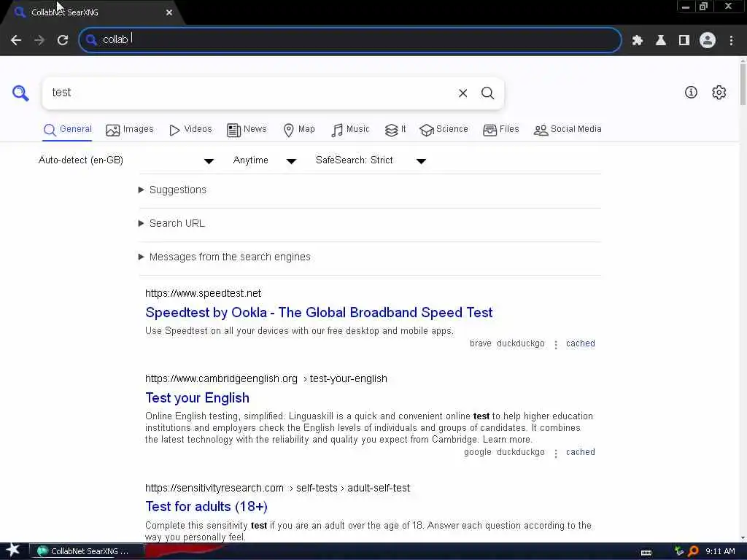Open the profile avatar menu
Image resolution: width=747 pixels, height=560 pixels.
708,40
